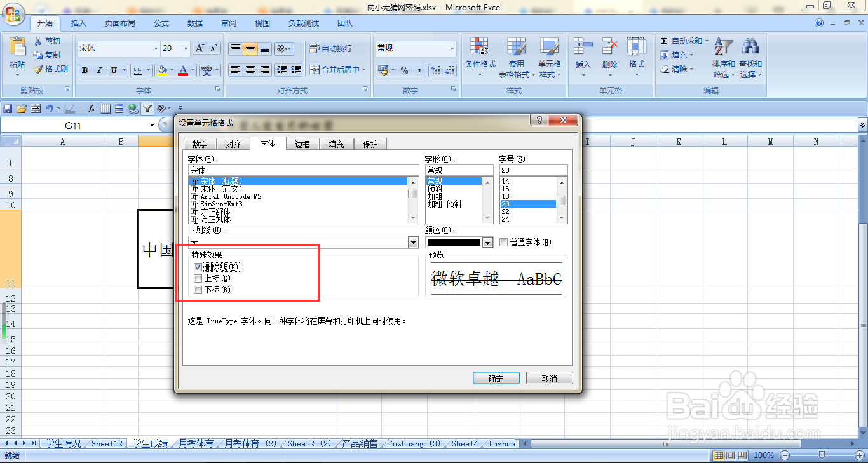Open the 颜色 color dropdown in dialog
The height and width of the screenshot is (463, 868).
pos(486,242)
